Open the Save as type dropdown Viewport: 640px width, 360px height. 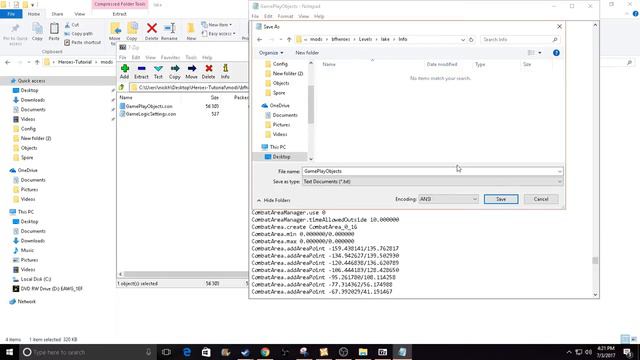(x=432, y=182)
